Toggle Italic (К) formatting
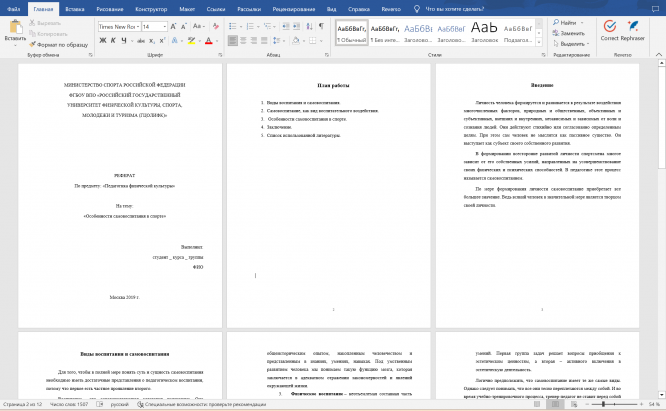The height and width of the screenshot is (411, 666). tap(113, 41)
